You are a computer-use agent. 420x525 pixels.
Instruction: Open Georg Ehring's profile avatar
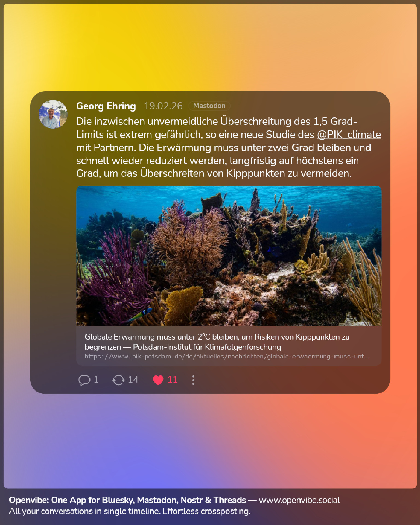(x=53, y=114)
